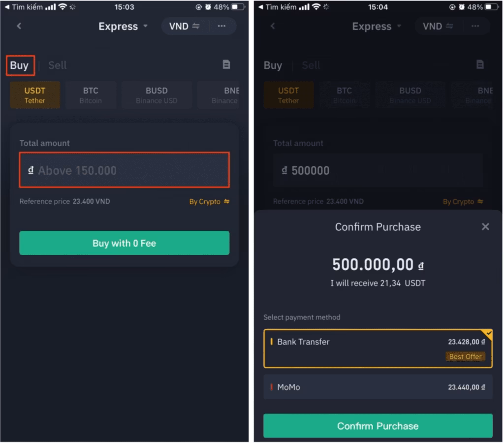
Task: Confirm the 500.000 VND purchase
Action: [x=378, y=425]
